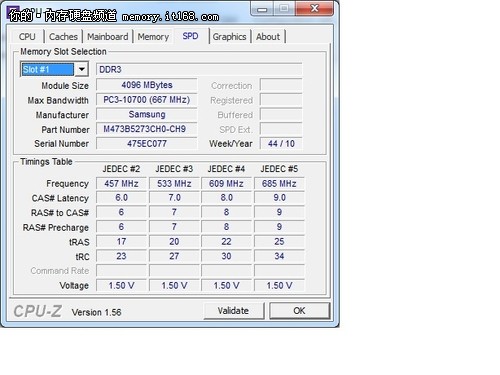Click the RAS# Precharge row label
The height and width of the screenshot is (375, 500).
pyautogui.click(x=56, y=228)
